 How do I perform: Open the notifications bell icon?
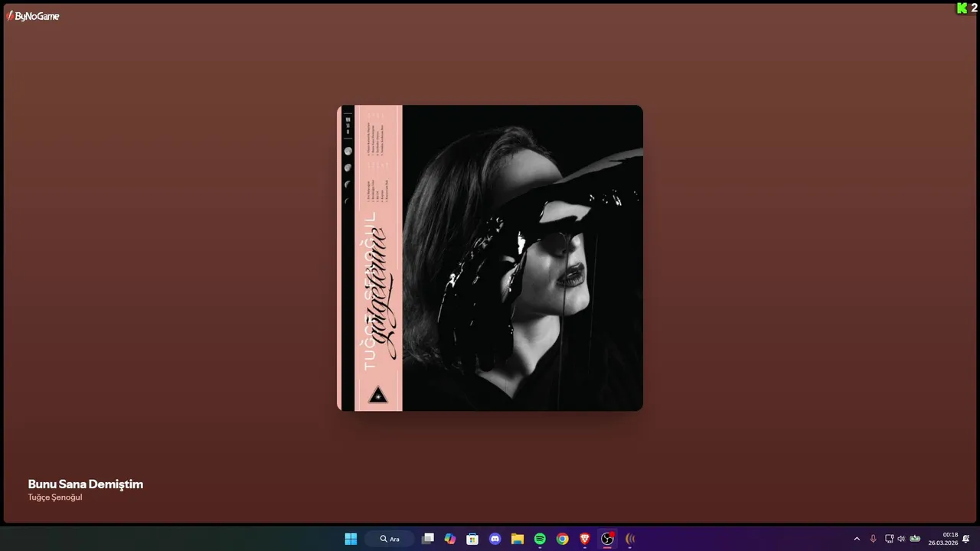[x=966, y=539]
